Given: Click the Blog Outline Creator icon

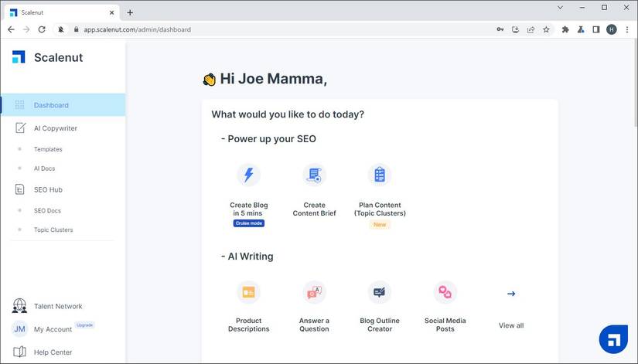Looking at the screenshot, I should (380, 292).
